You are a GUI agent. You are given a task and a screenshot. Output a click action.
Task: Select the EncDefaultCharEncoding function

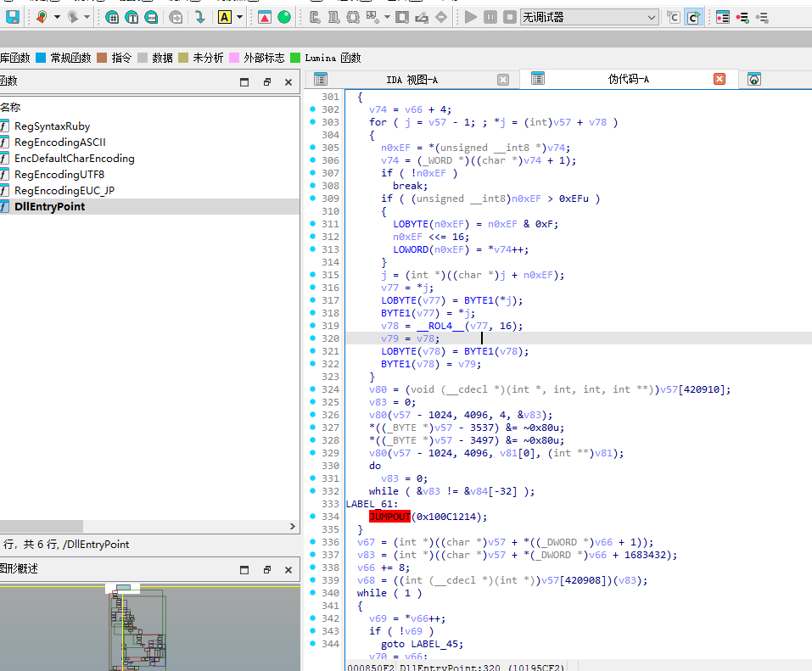click(x=74, y=159)
